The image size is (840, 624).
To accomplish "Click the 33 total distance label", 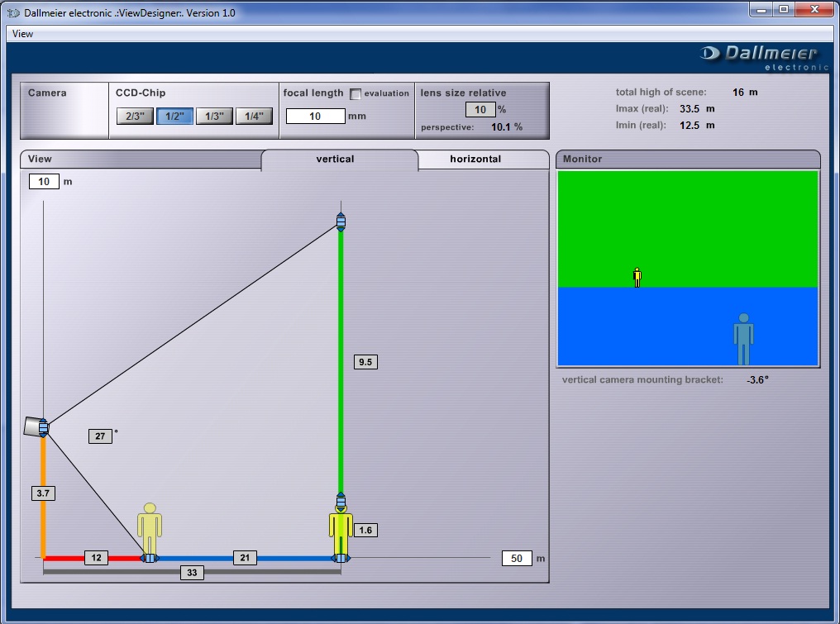I will pos(192,573).
